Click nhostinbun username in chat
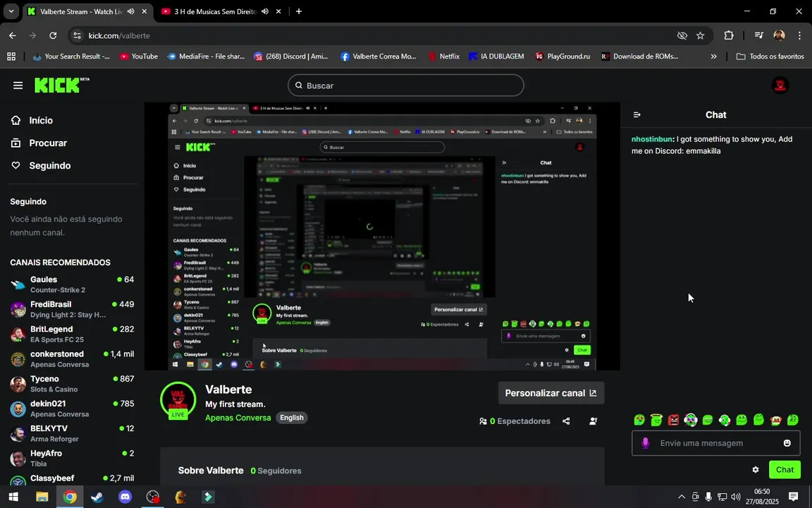 (651, 139)
